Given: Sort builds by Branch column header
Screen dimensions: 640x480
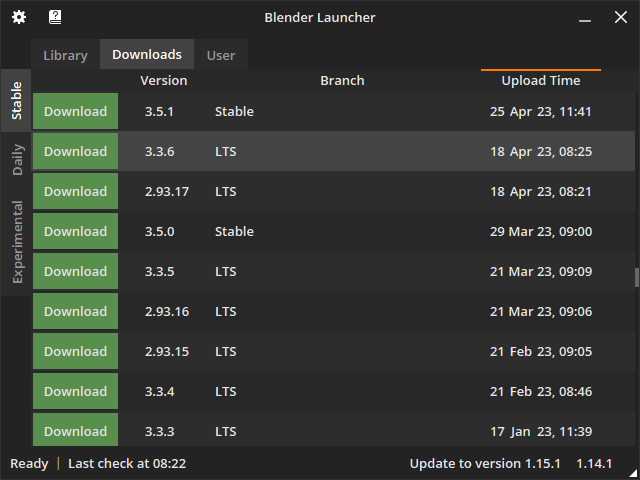Looking at the screenshot, I should 342,80.
